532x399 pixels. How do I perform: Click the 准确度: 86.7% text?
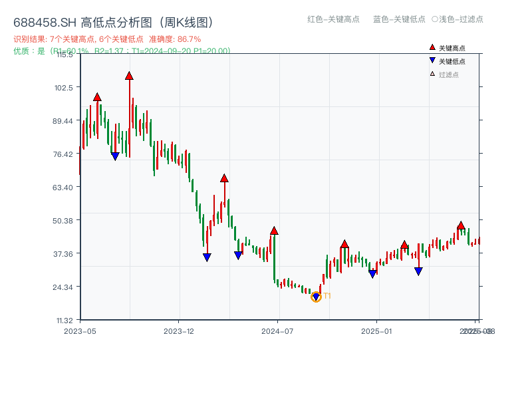tap(175, 39)
